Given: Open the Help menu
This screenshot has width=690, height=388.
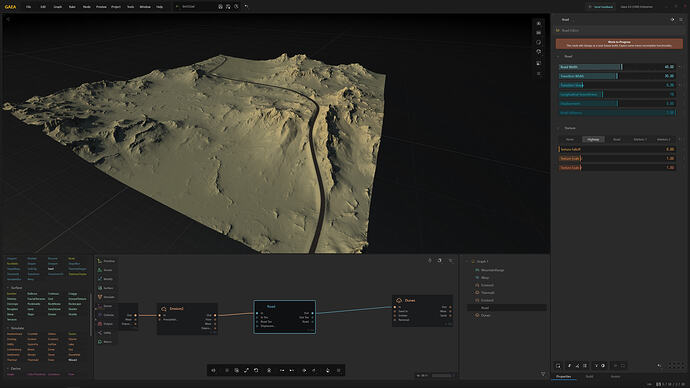Looking at the screenshot, I should click(x=159, y=7).
